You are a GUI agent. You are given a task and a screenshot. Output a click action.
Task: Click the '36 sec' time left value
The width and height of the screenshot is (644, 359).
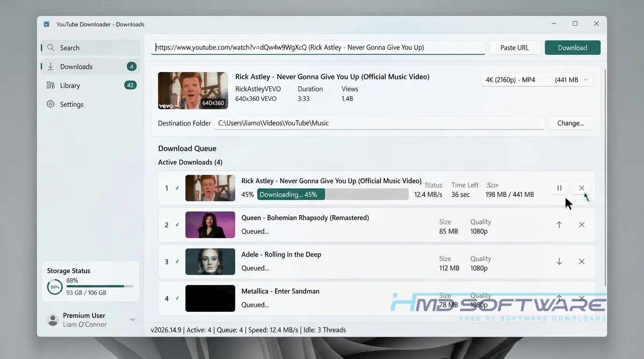click(x=461, y=194)
